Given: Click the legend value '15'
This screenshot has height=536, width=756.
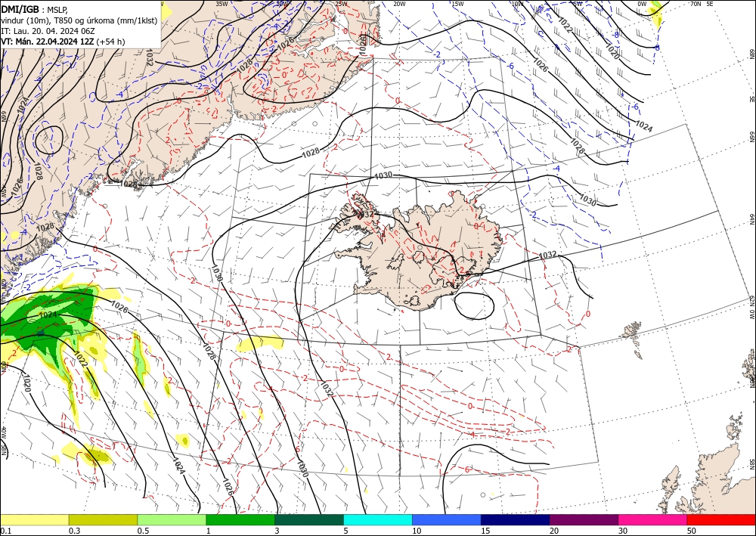Looking at the screenshot, I should [x=485, y=531].
